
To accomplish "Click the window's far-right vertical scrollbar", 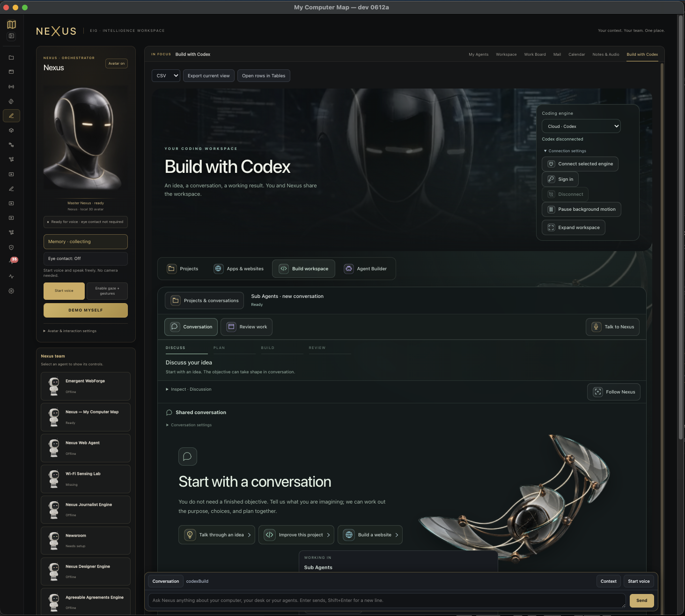I will (x=681, y=227).
